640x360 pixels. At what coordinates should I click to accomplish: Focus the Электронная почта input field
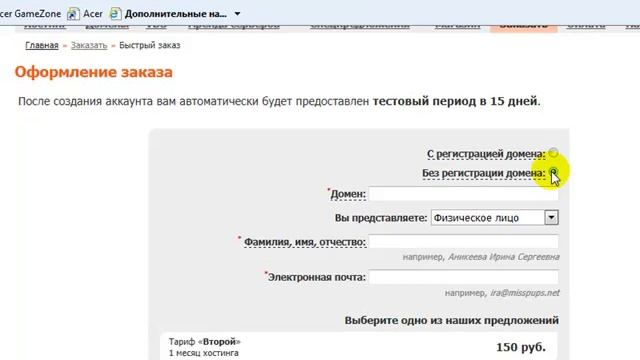point(463,277)
